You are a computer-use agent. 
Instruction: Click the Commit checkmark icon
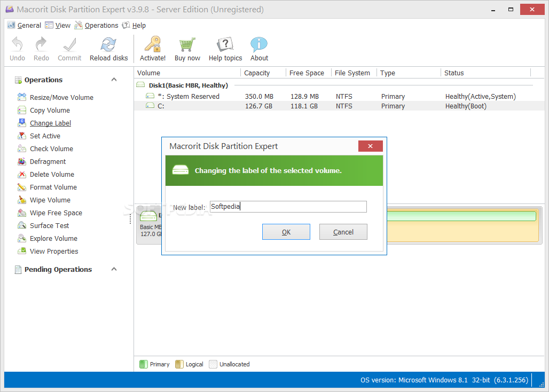point(69,44)
